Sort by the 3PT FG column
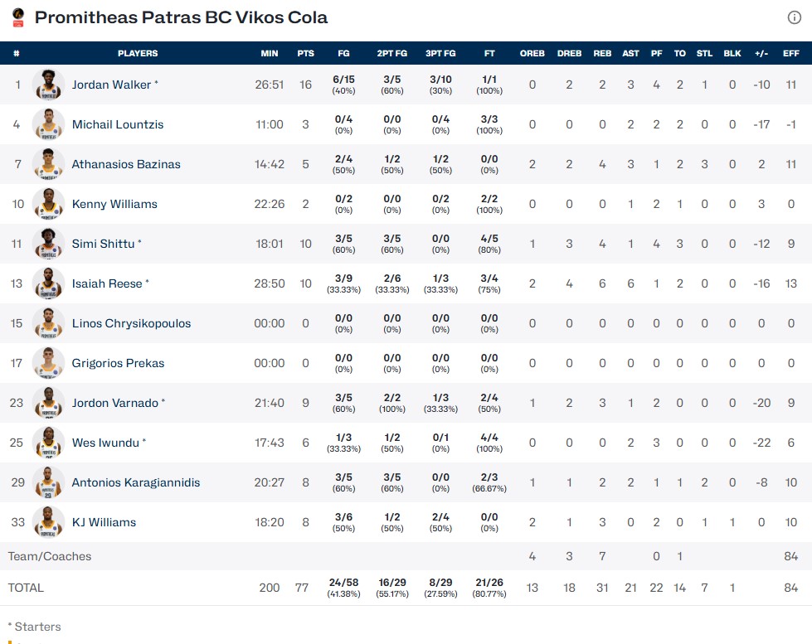This screenshot has width=812, height=644. coord(440,53)
